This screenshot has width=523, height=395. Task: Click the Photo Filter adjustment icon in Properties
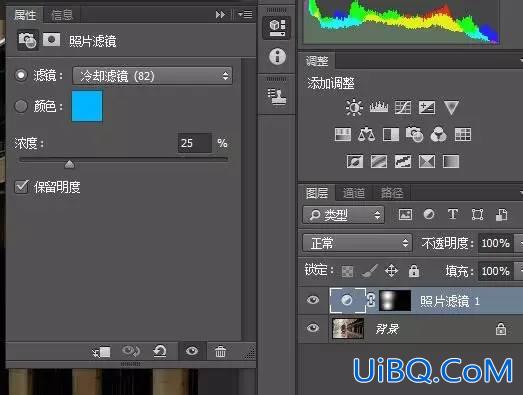[x=28, y=40]
